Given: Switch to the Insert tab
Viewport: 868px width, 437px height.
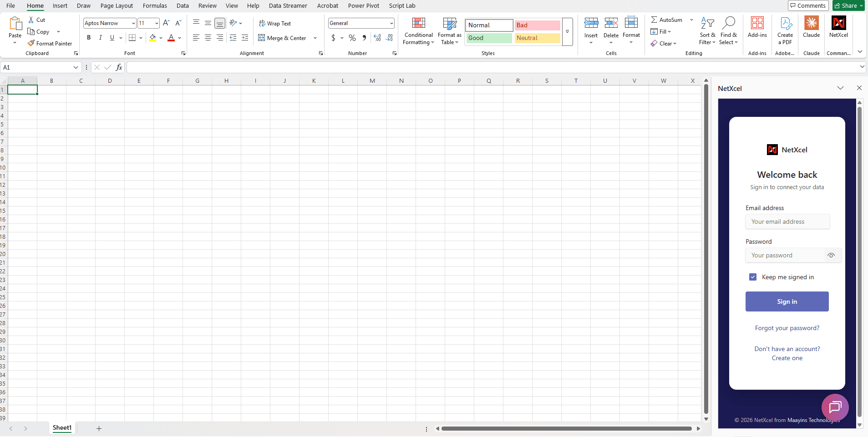Looking at the screenshot, I should point(60,6).
